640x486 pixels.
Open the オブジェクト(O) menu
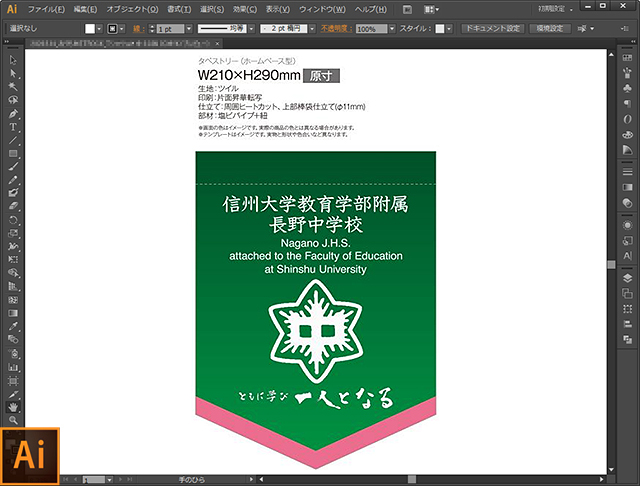132,9
